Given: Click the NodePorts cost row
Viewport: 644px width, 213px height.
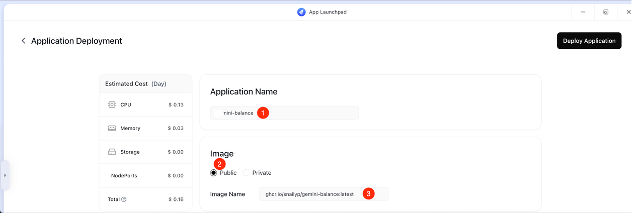Looking at the screenshot, I should 145,175.
